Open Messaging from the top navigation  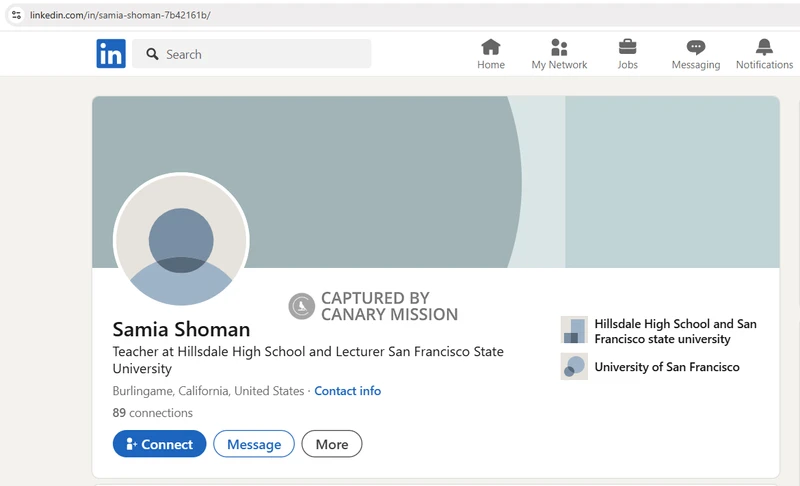tap(696, 54)
